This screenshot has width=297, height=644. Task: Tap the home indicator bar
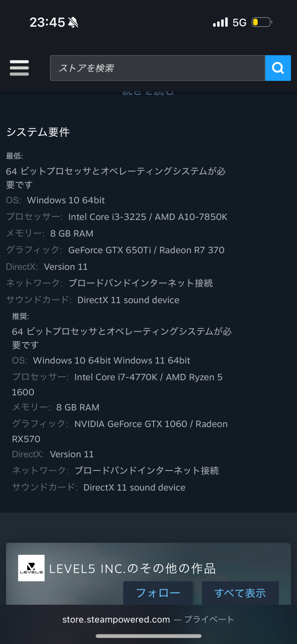tap(148, 636)
